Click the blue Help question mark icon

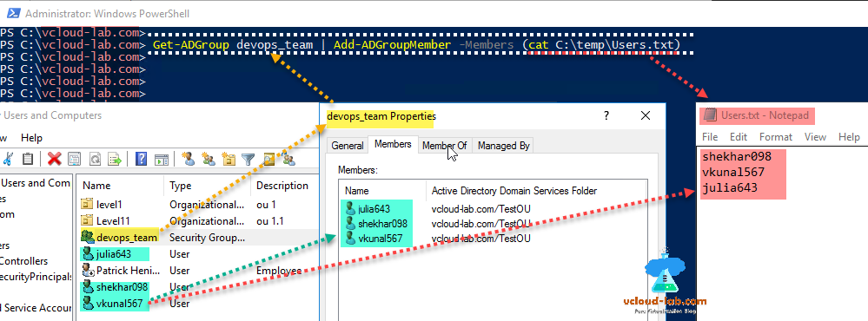tap(141, 159)
